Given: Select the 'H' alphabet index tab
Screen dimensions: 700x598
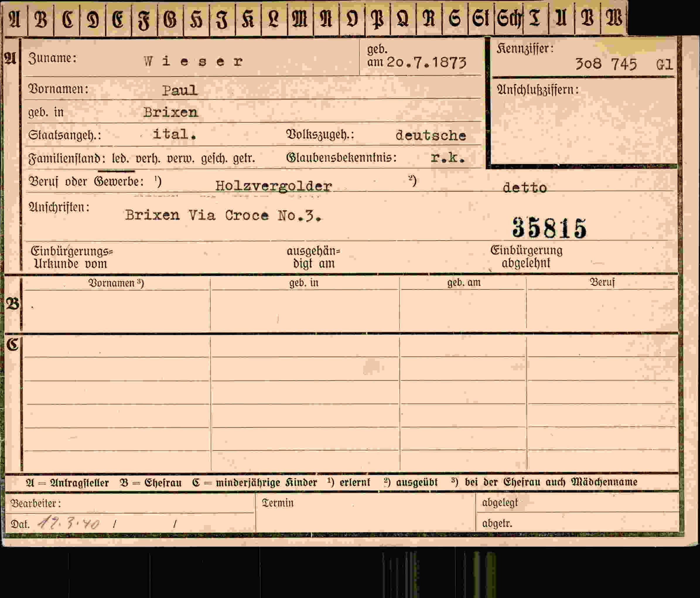Looking at the screenshot, I should pyautogui.click(x=197, y=18).
